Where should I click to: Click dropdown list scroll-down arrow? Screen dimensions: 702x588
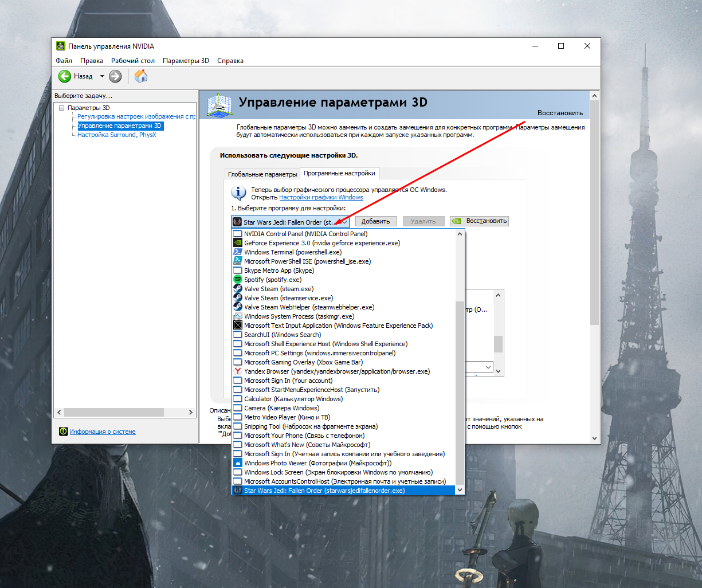(460, 491)
